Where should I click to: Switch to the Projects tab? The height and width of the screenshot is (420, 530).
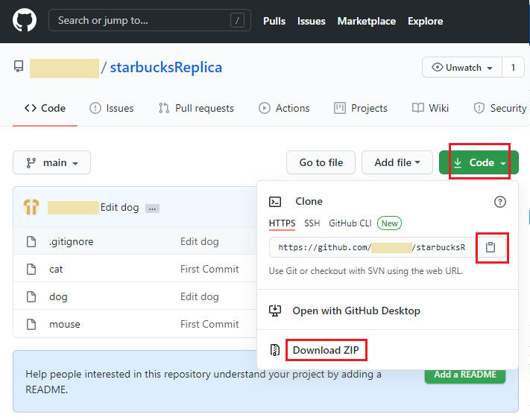coord(361,108)
